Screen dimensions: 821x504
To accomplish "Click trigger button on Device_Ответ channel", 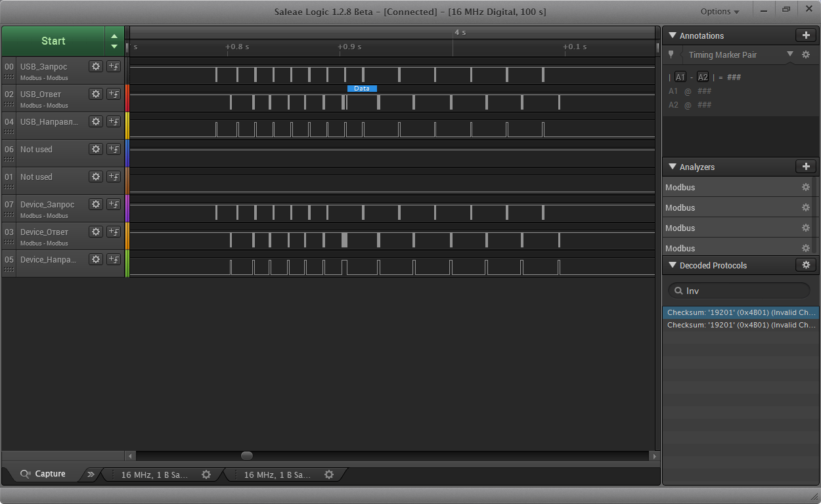I will point(114,232).
